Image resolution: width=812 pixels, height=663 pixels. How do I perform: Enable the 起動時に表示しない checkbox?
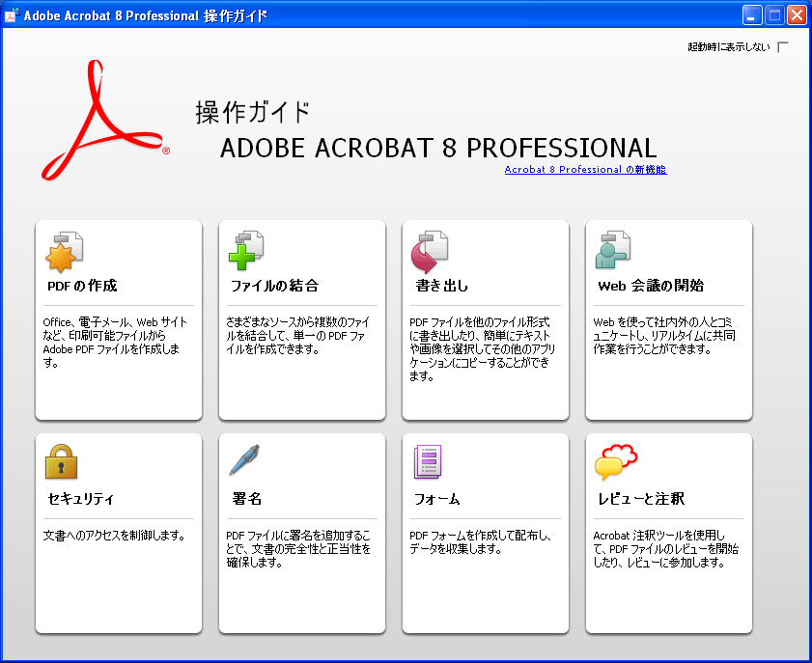[783, 47]
